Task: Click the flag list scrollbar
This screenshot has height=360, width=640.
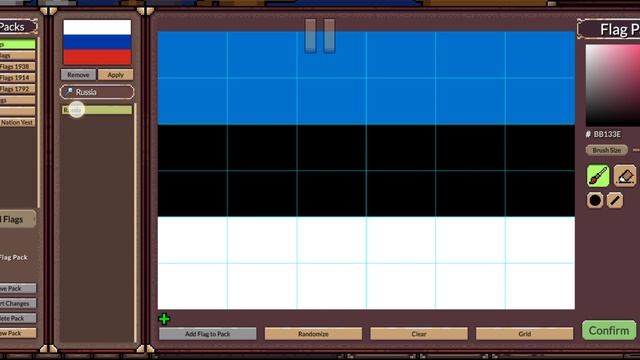Action: click(x=135, y=222)
